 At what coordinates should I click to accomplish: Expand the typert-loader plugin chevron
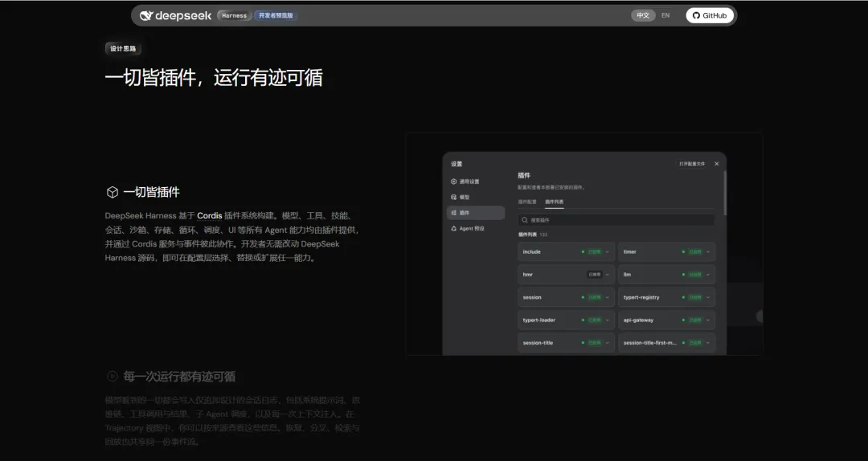pyautogui.click(x=608, y=320)
